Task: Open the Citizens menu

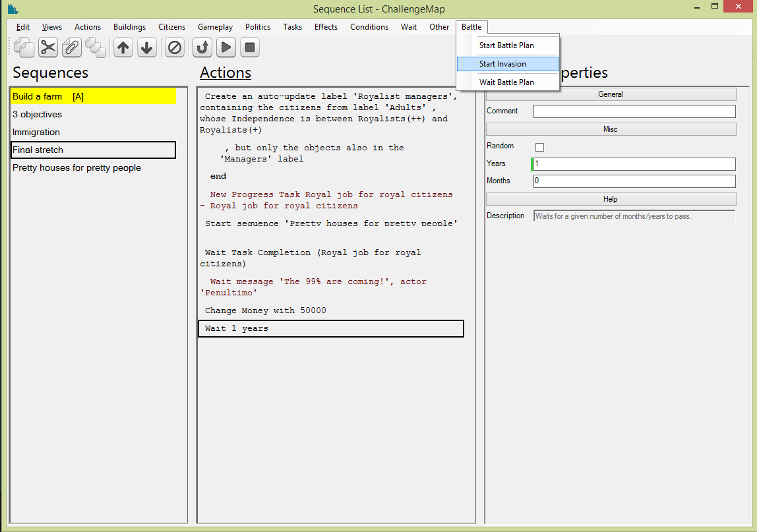Action: tap(171, 27)
